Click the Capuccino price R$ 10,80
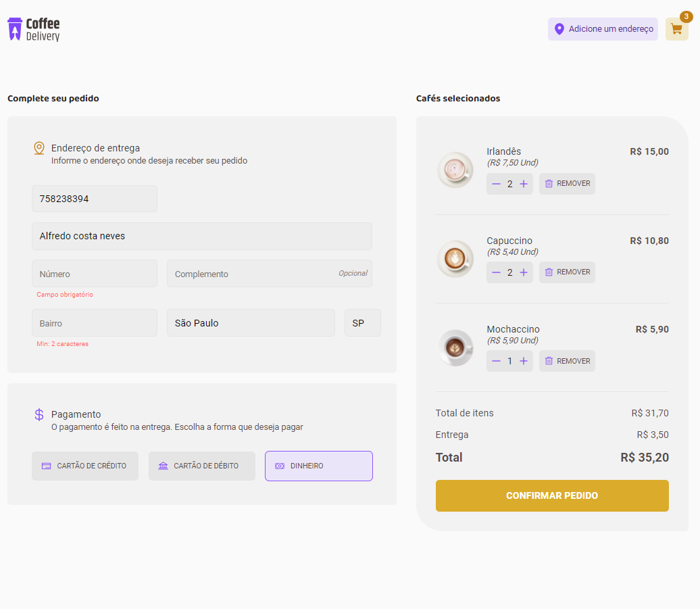Viewport: 700px width, 609px height. point(649,241)
